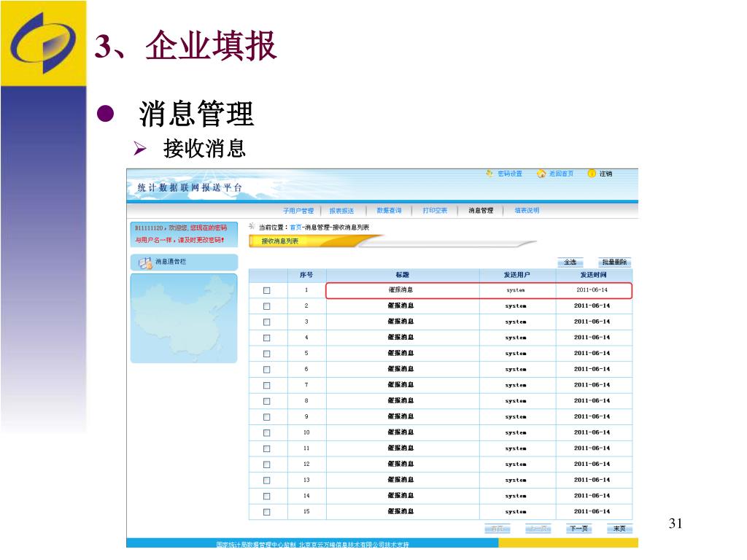
Task: Tick the checkbox for message row 5
Action: (x=267, y=354)
